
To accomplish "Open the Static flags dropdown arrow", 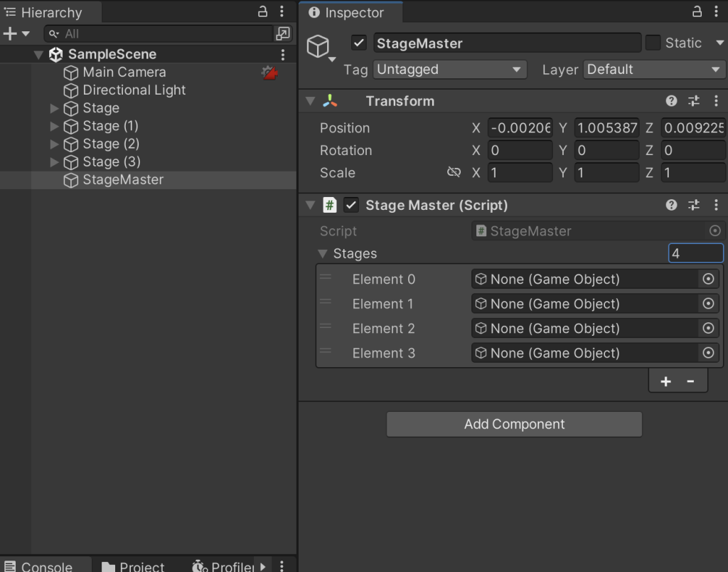I will pyautogui.click(x=719, y=43).
